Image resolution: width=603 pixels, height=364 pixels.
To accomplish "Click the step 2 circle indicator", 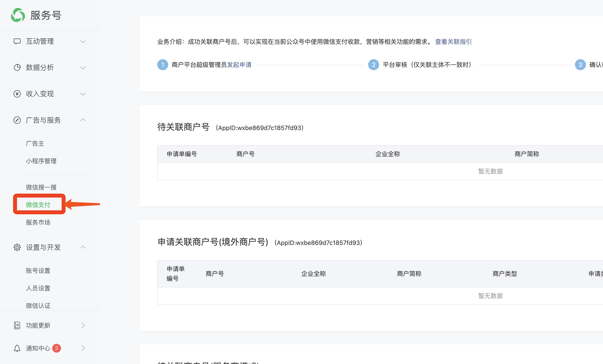I will click(x=373, y=65).
